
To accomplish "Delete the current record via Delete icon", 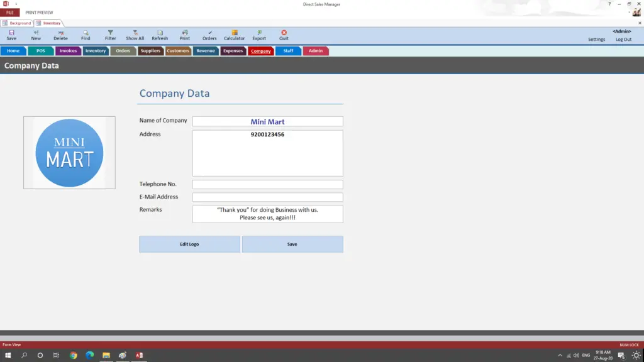I will coord(60,35).
